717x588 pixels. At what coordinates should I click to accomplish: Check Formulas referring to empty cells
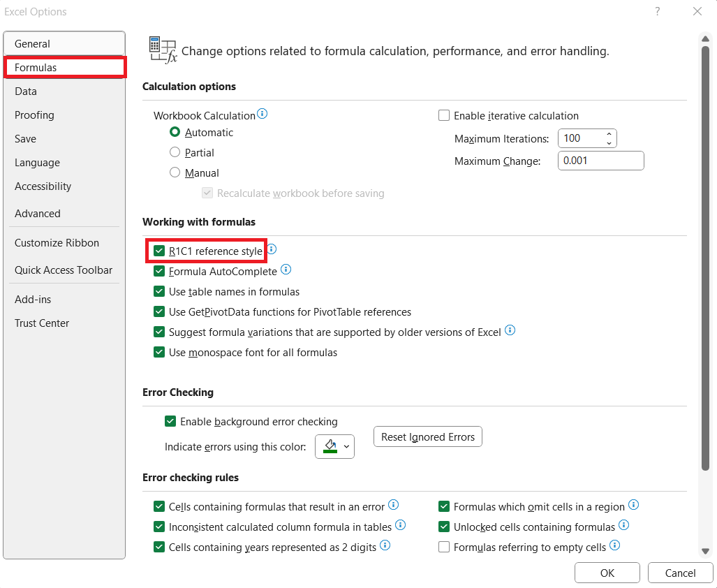click(x=444, y=547)
